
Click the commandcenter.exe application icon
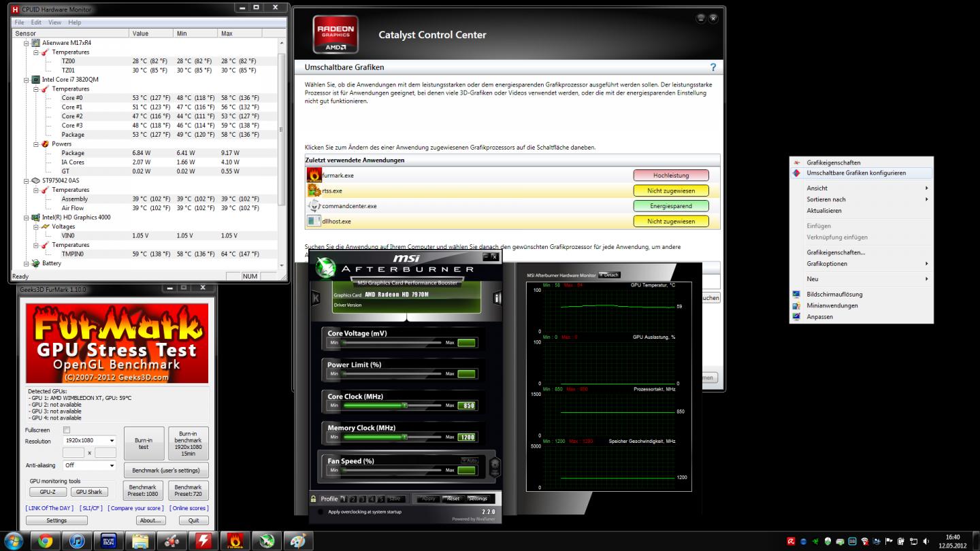pyautogui.click(x=314, y=205)
